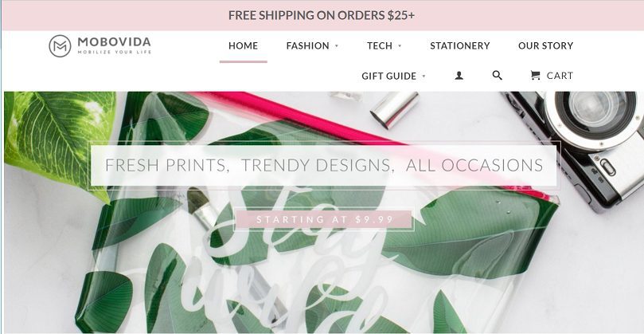Click the Mobilize Your Life tagline
The width and height of the screenshot is (644, 334).
(115, 53)
